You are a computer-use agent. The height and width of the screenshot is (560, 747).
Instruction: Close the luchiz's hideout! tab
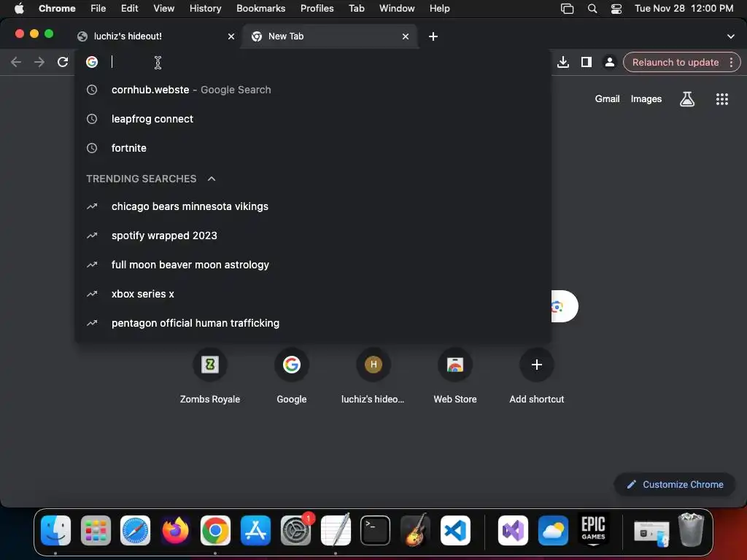coord(231,36)
